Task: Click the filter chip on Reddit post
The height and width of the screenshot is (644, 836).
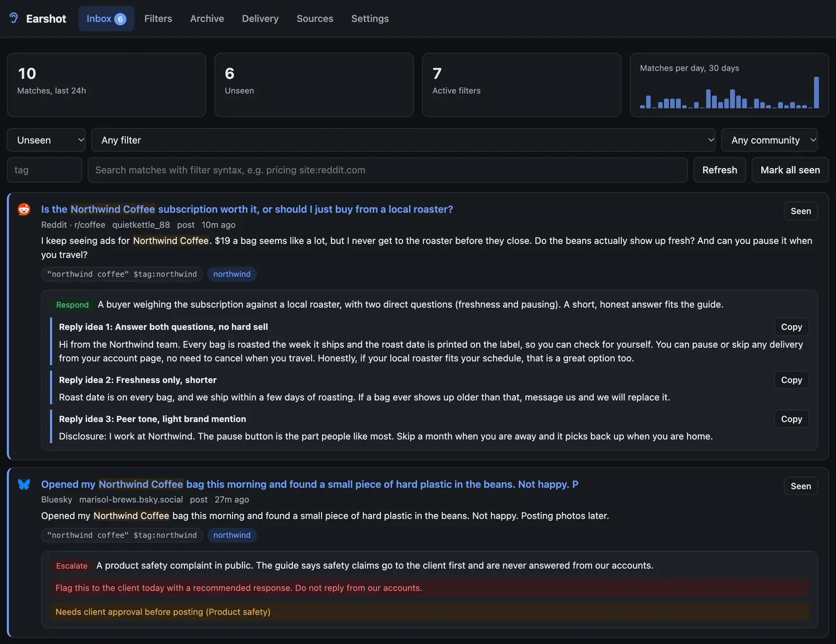Action: click(x=122, y=274)
